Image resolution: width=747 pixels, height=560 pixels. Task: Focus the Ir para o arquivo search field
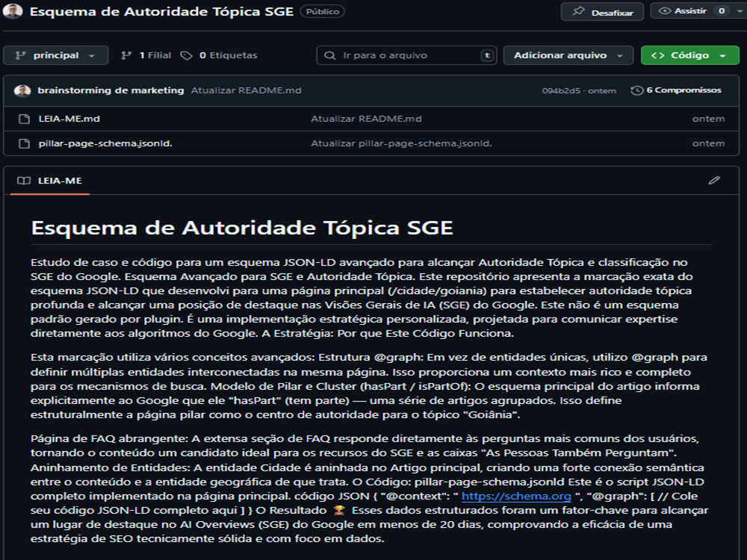pos(406,55)
